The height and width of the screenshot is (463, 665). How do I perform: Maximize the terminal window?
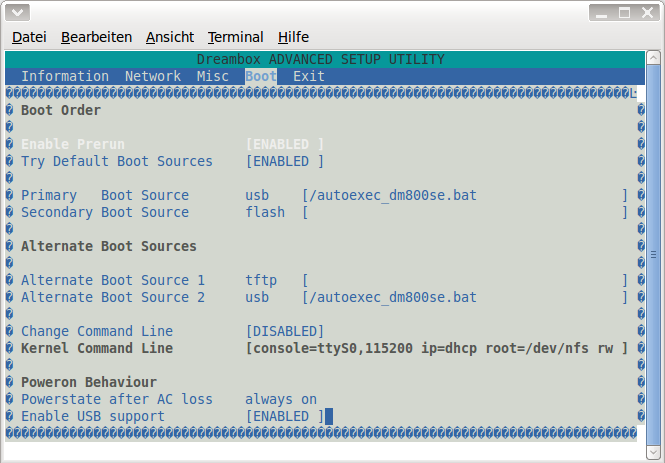click(x=623, y=13)
